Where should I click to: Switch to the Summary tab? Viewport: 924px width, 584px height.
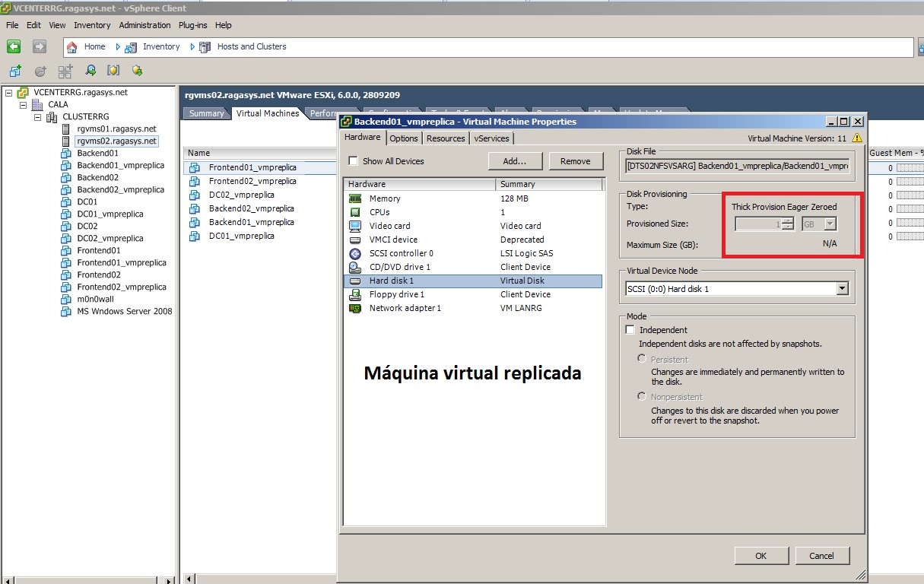click(206, 114)
